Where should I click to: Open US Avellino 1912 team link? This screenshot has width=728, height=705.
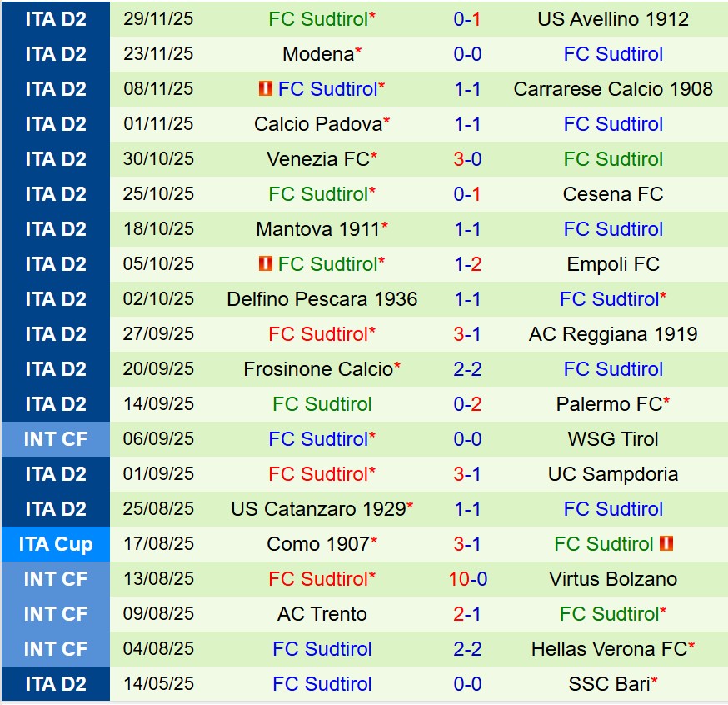coord(613,19)
